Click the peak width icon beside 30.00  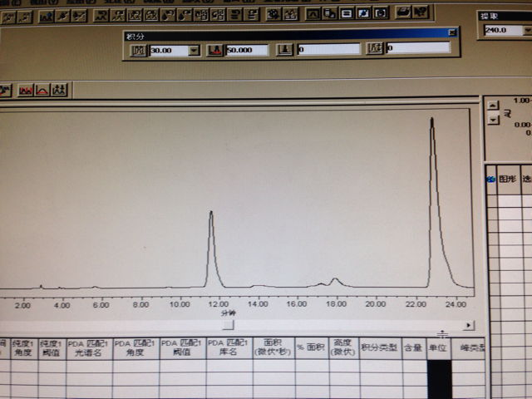[x=138, y=50]
